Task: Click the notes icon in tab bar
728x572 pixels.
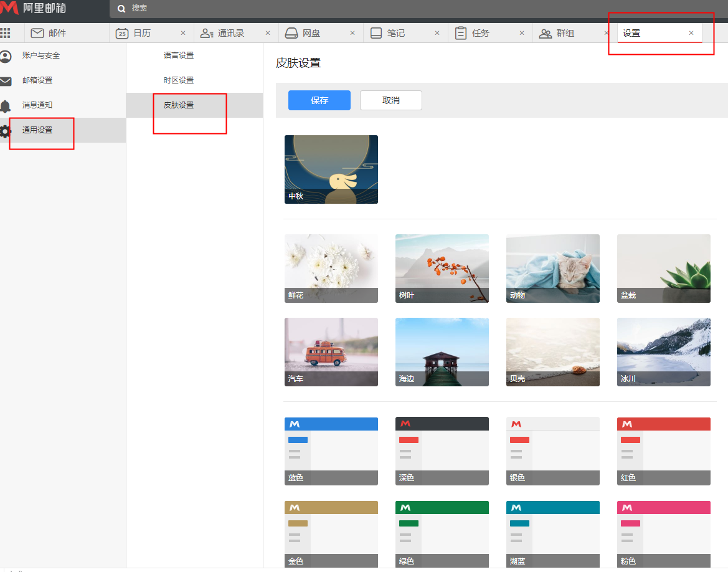Action: click(x=376, y=33)
